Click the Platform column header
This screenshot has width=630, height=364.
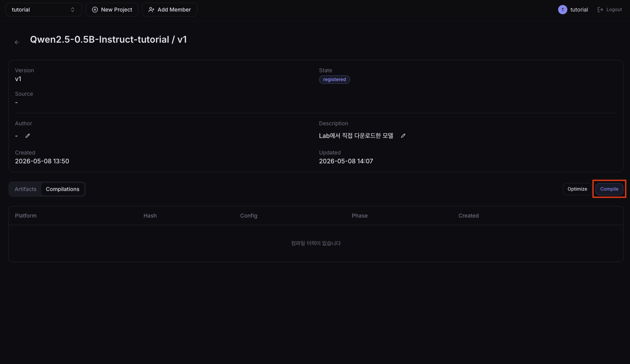tap(26, 216)
